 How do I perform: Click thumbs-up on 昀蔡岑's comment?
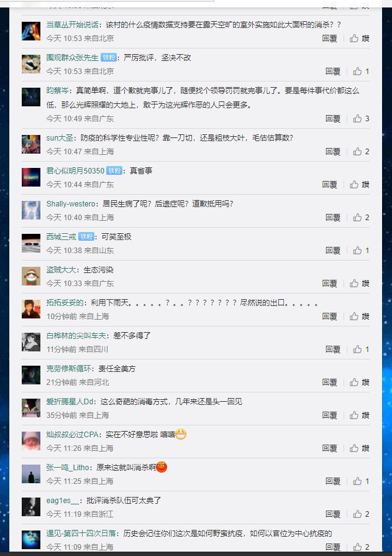(361, 118)
